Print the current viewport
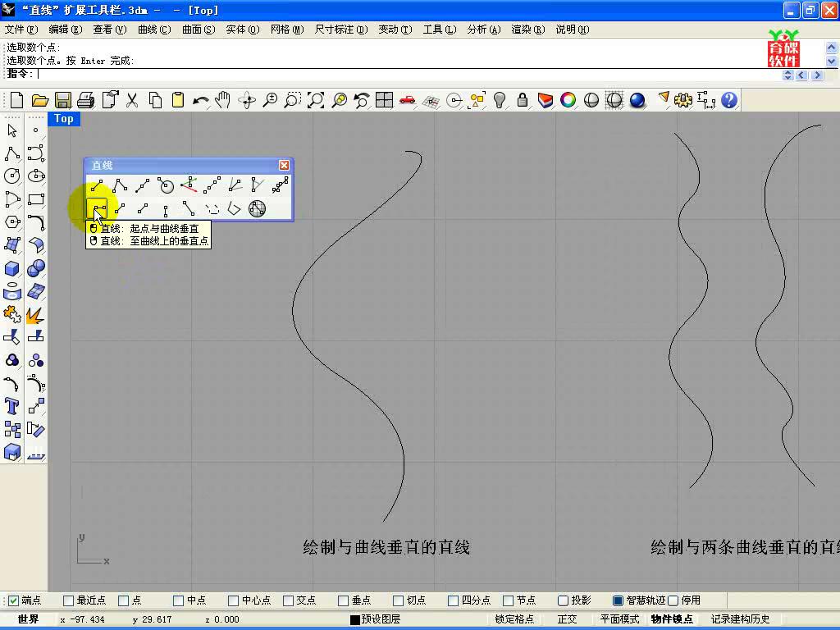Viewport: 840px width, 630px height. [86, 100]
